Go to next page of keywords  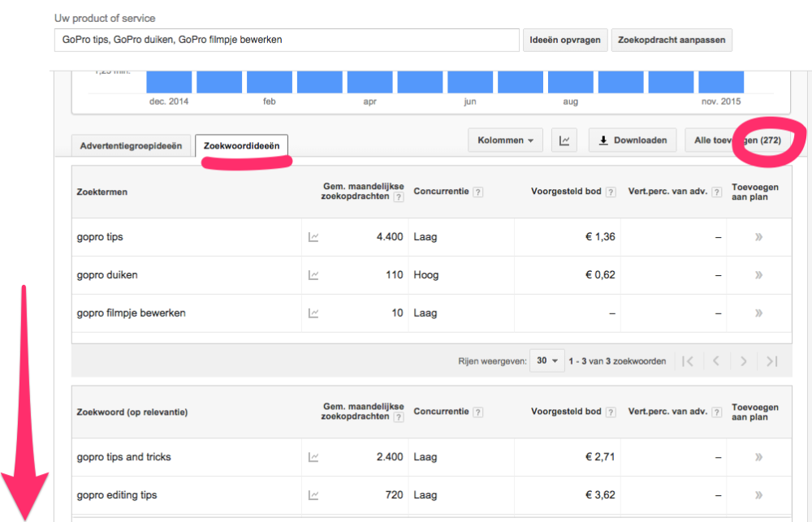(743, 361)
